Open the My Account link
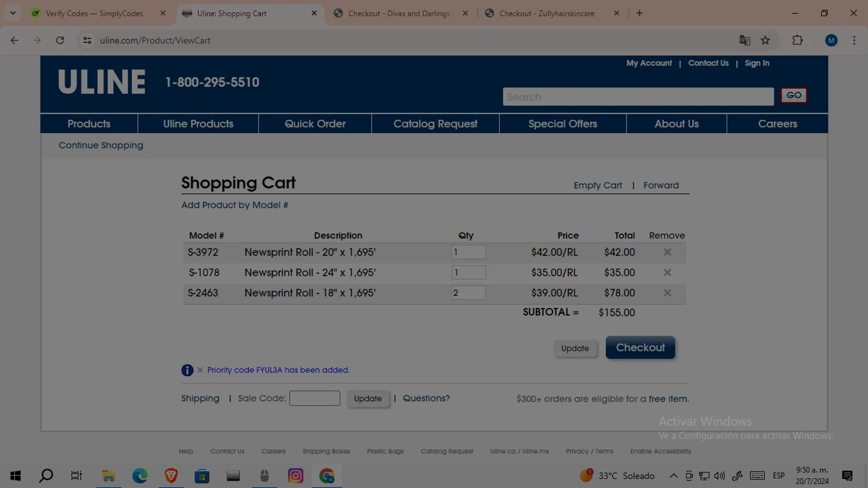This screenshot has width=868, height=488. pyautogui.click(x=649, y=63)
